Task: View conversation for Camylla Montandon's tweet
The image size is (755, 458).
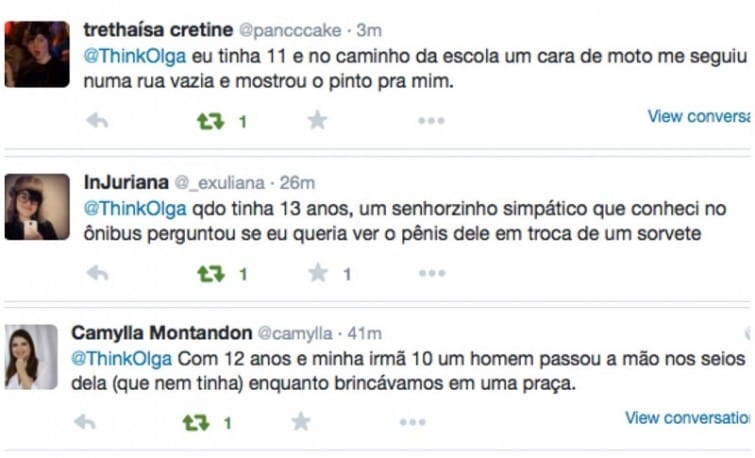Action: [687, 418]
